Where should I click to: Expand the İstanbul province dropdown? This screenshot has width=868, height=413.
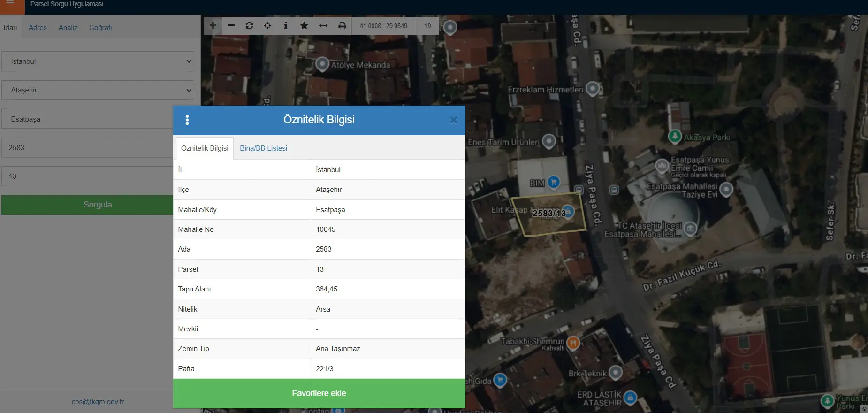point(98,61)
